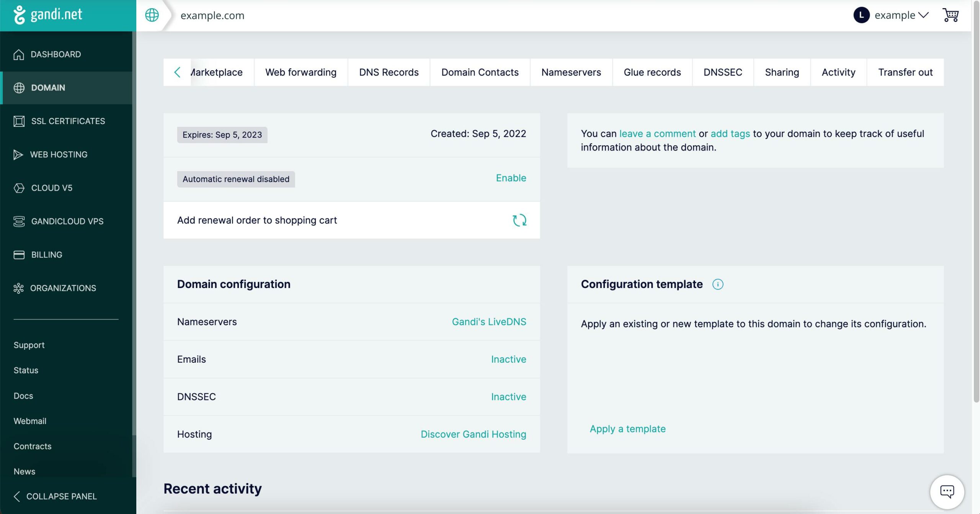Open the Sharing tab
Image resolution: width=980 pixels, height=514 pixels.
click(x=782, y=72)
